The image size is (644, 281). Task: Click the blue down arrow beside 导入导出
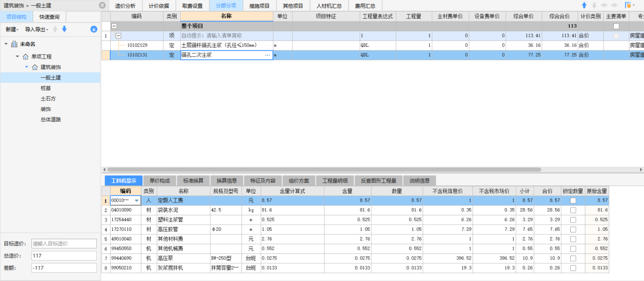(64, 29)
